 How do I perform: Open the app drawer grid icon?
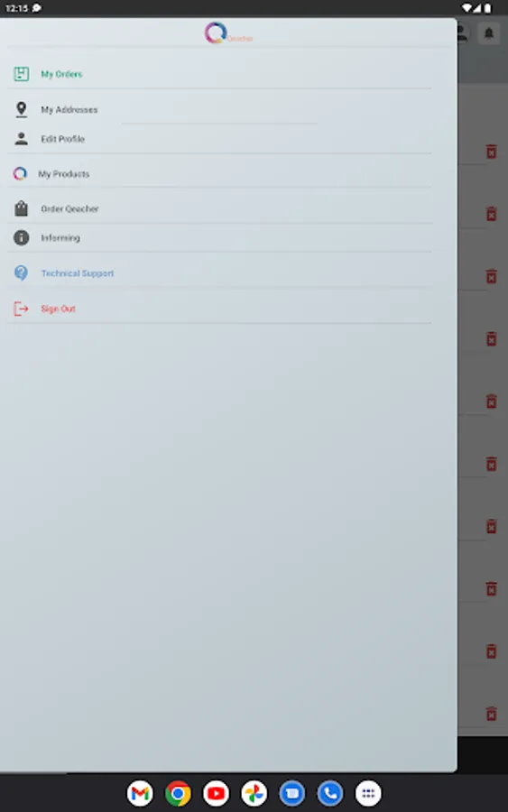coord(368,793)
